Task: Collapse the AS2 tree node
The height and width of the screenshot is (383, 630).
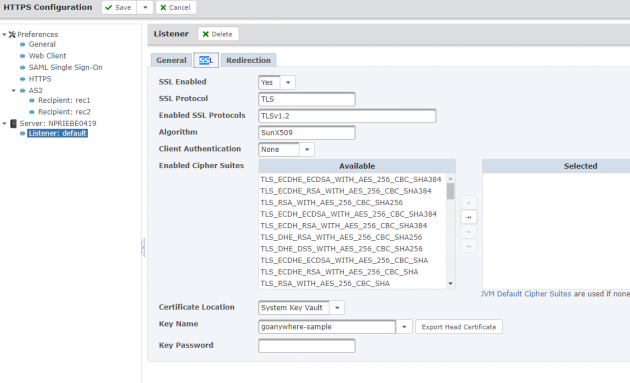Action: click(14, 90)
